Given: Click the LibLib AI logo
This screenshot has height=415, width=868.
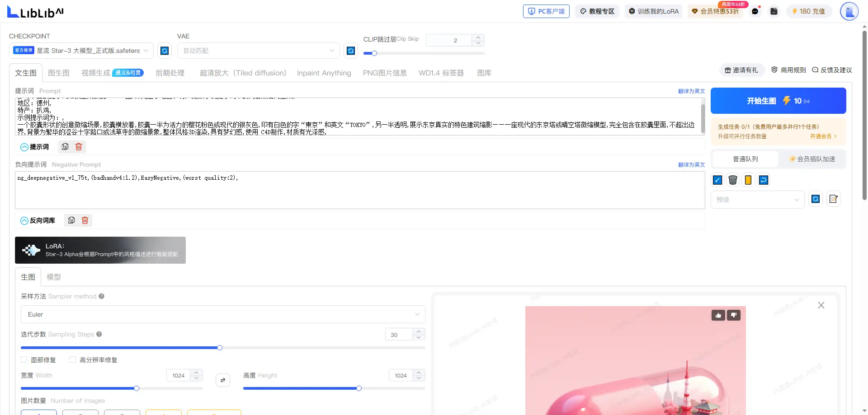Looking at the screenshot, I should click(35, 12).
